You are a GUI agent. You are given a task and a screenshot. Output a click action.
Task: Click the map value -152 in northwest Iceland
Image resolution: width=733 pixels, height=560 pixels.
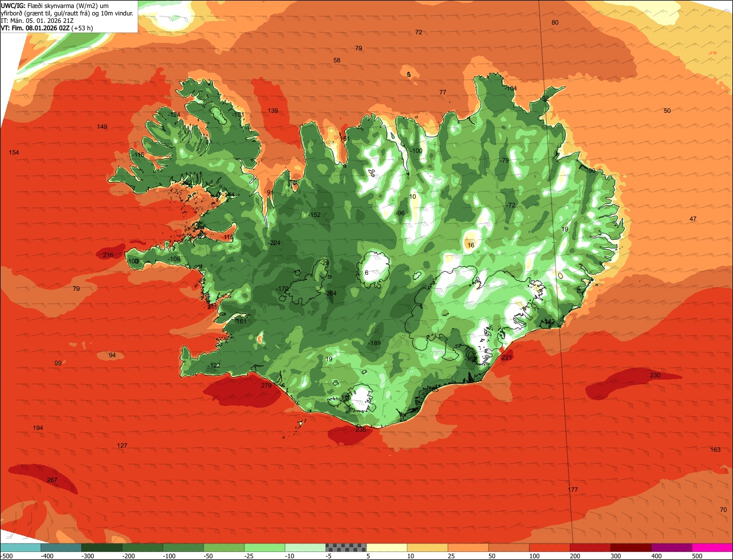tap(314, 215)
